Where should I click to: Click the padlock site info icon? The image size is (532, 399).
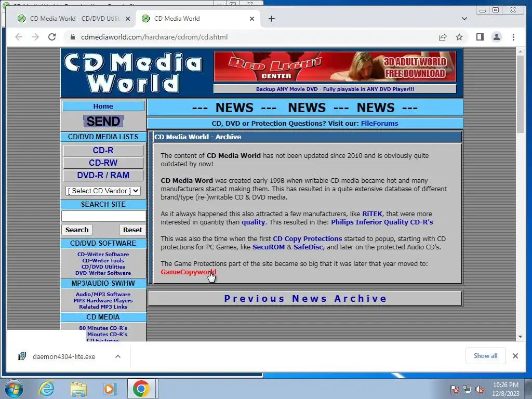[x=72, y=37]
